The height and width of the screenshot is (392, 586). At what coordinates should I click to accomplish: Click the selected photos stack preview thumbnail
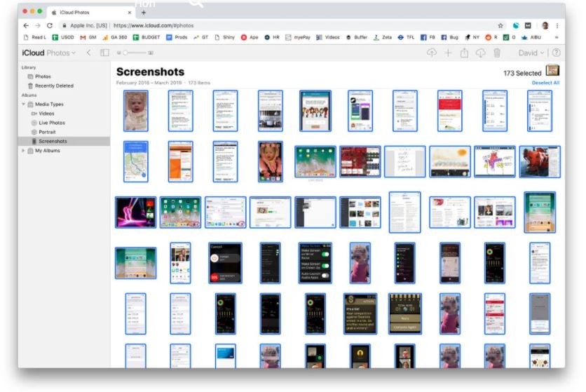(552, 70)
